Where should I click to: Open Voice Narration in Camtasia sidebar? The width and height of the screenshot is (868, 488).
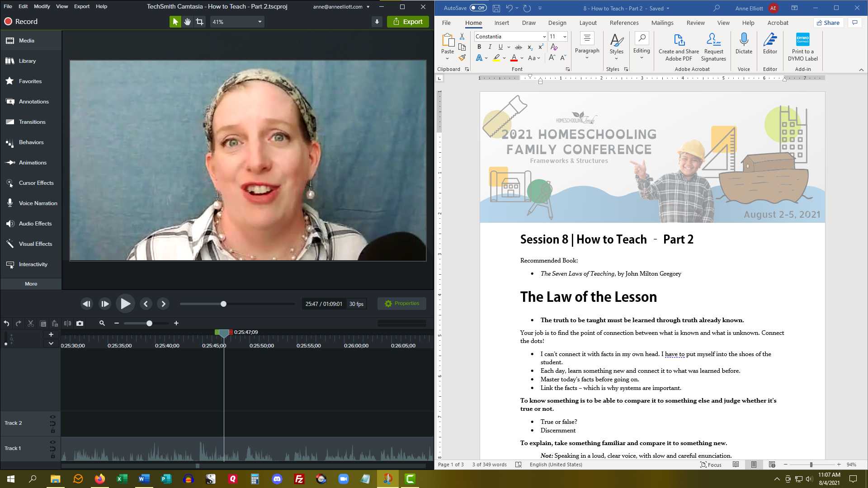click(x=31, y=203)
